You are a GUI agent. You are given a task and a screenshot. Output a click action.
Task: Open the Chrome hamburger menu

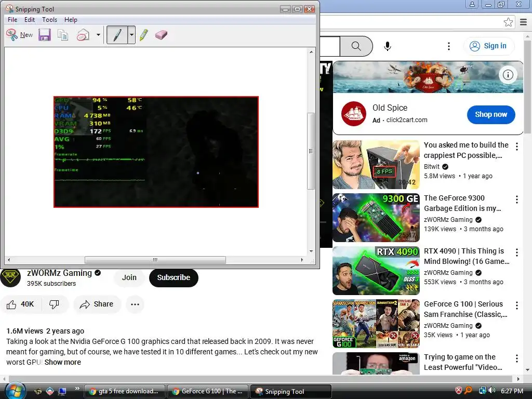click(x=524, y=22)
